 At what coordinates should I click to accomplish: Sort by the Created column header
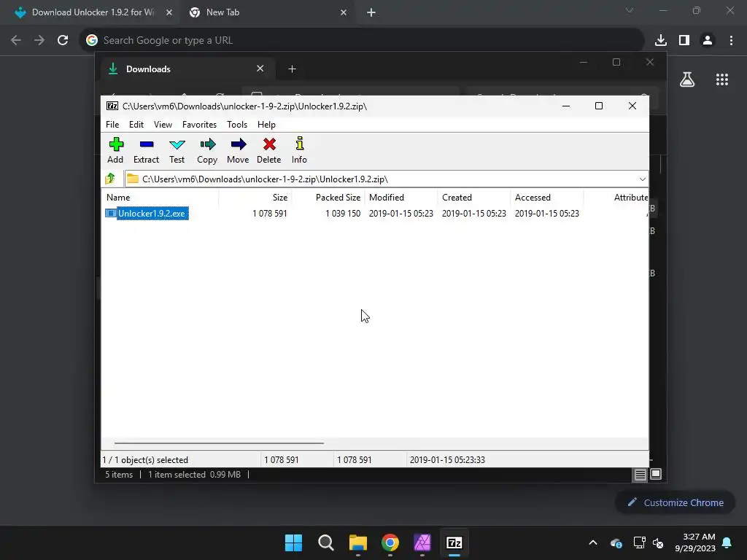(x=473, y=197)
